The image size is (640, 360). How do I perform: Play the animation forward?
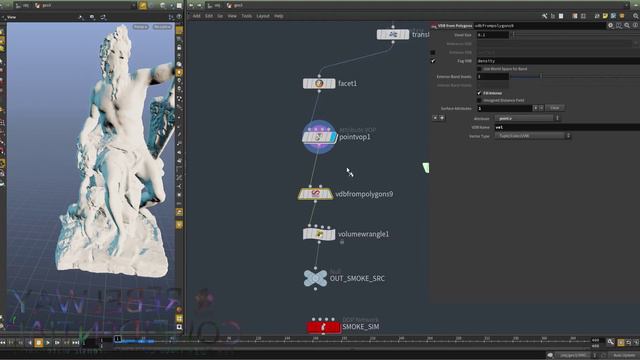pos(48,343)
